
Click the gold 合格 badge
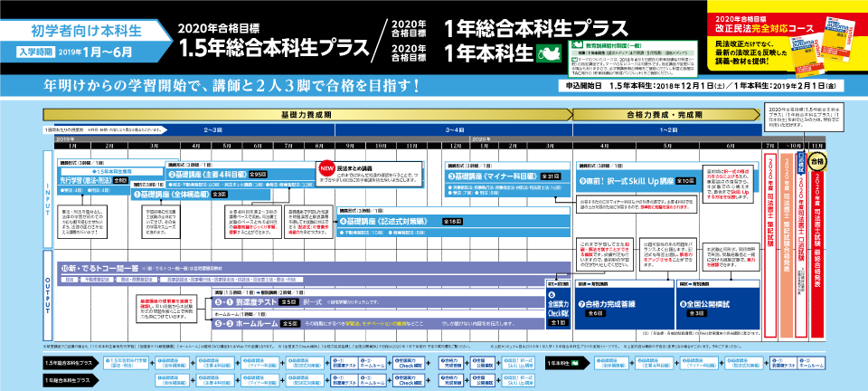[818, 161]
